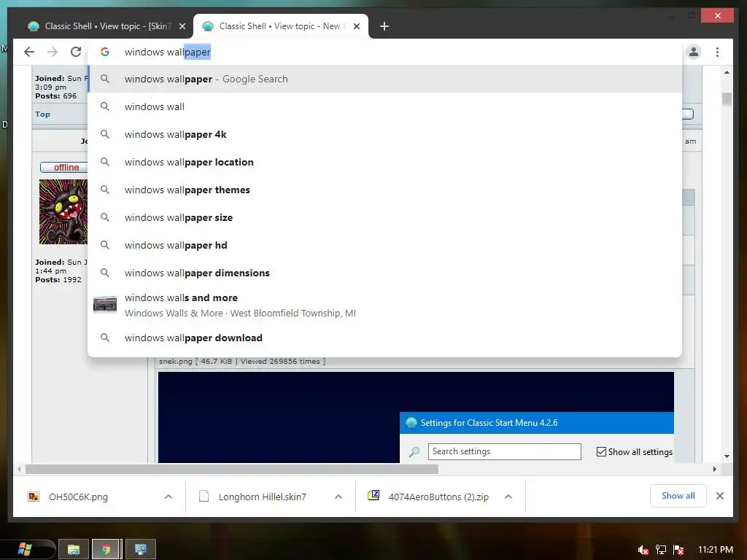Click the third taskbar app icon
The width and height of the screenshot is (747, 560).
[x=141, y=550]
